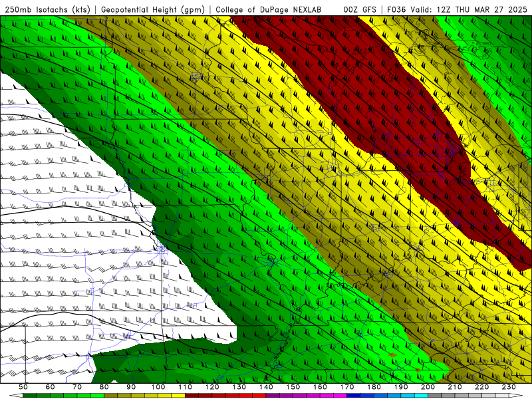Click the "00Z GFS" model run label
This screenshot has width=532, height=399.
click(360, 9)
